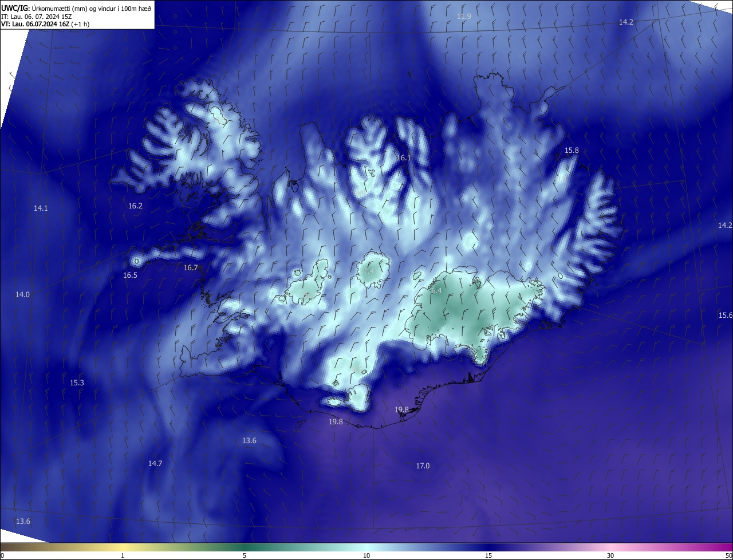Screen dimensions: 733x560
Task: Pick the 16.1 value on the map
Action: click(404, 157)
